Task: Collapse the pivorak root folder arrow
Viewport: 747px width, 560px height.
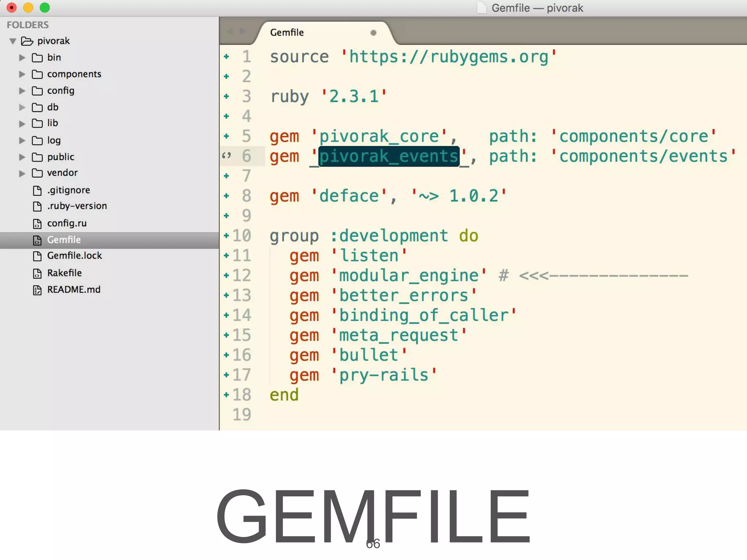Action: pos(13,41)
